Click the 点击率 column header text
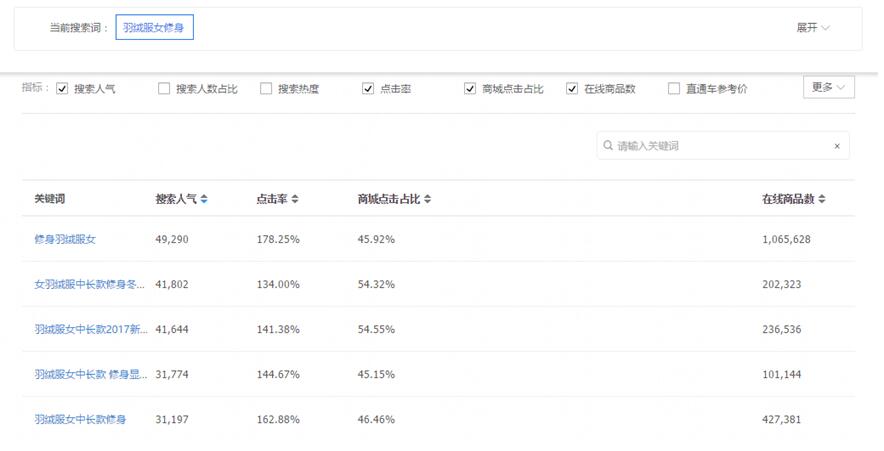The width and height of the screenshot is (884, 451). (x=272, y=199)
